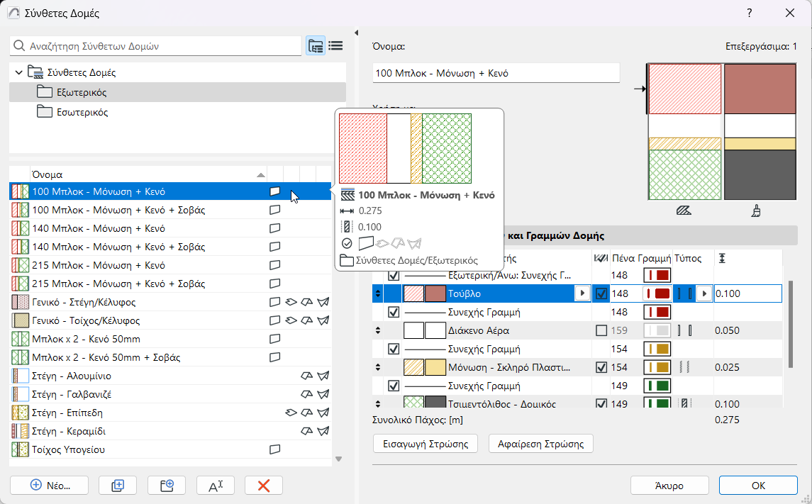
Task: Collapse left panel with small arrow
Action: (356, 33)
